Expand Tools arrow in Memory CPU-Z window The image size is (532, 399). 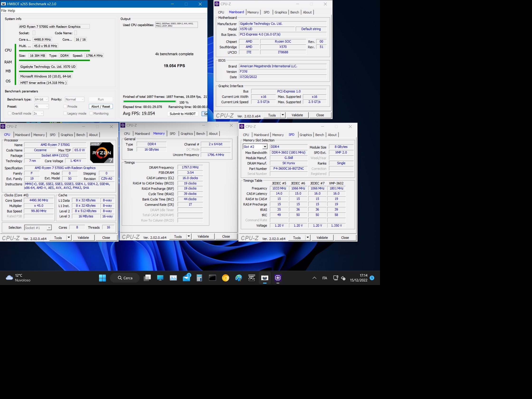[189, 236]
